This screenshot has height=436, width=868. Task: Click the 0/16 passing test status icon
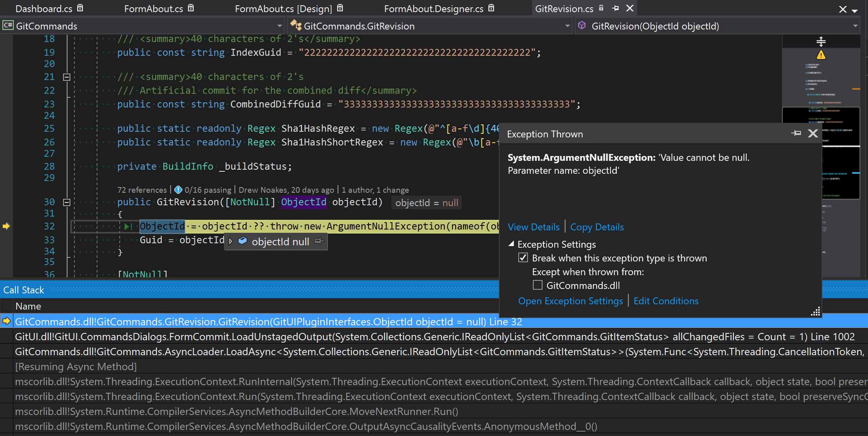click(x=178, y=190)
